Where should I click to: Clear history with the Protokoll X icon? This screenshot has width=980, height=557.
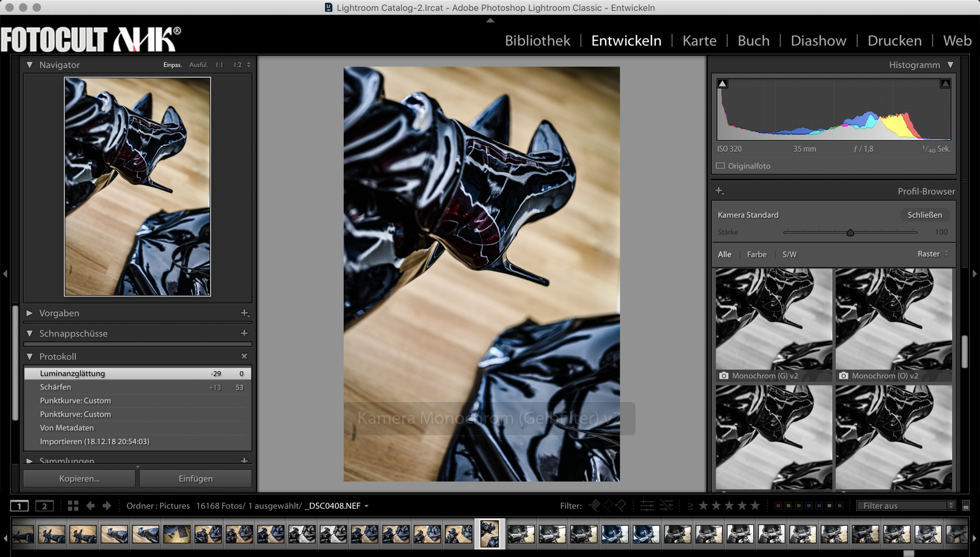tap(244, 356)
